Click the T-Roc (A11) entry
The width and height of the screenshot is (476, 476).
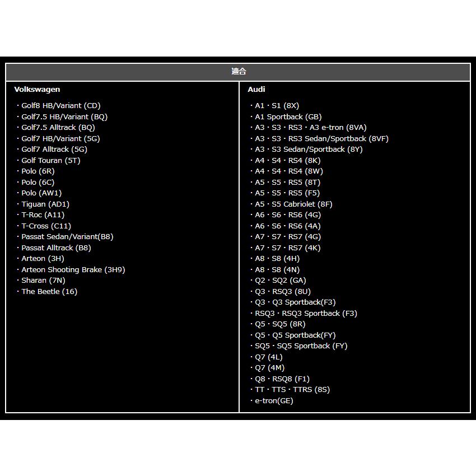(43, 215)
